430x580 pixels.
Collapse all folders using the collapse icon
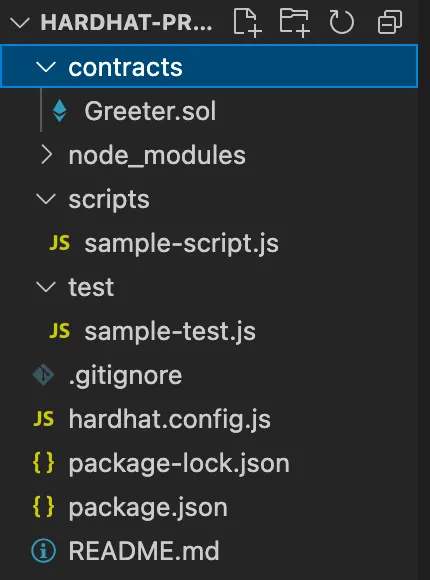[390, 23]
